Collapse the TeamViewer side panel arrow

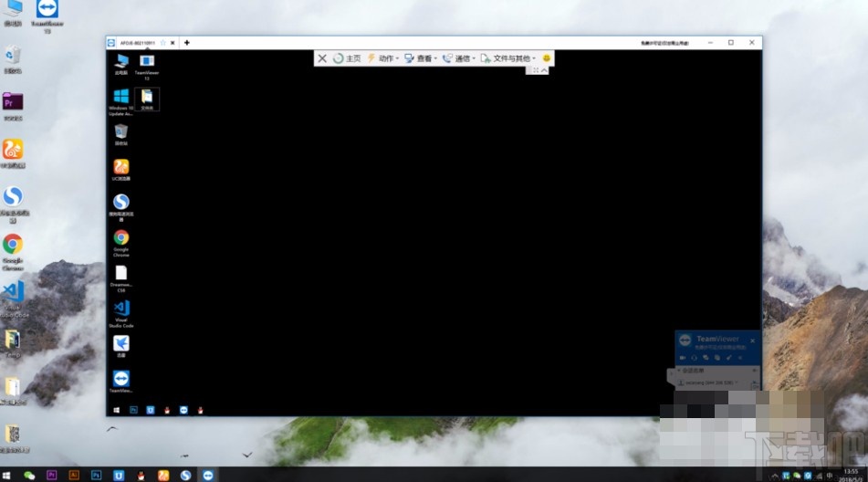pyautogui.click(x=671, y=374)
